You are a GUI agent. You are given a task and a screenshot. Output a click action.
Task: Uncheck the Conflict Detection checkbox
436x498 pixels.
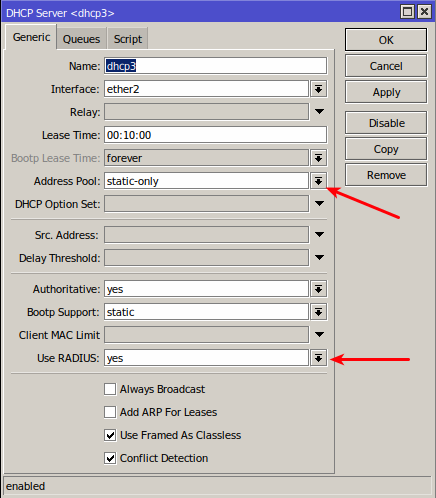point(110,458)
